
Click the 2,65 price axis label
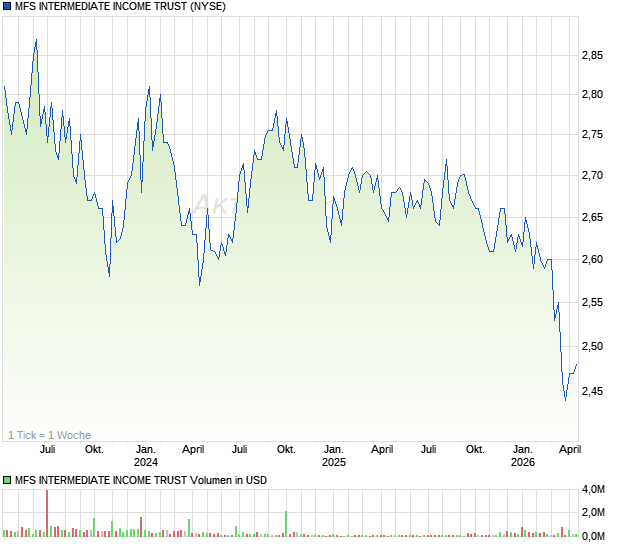[x=592, y=217]
